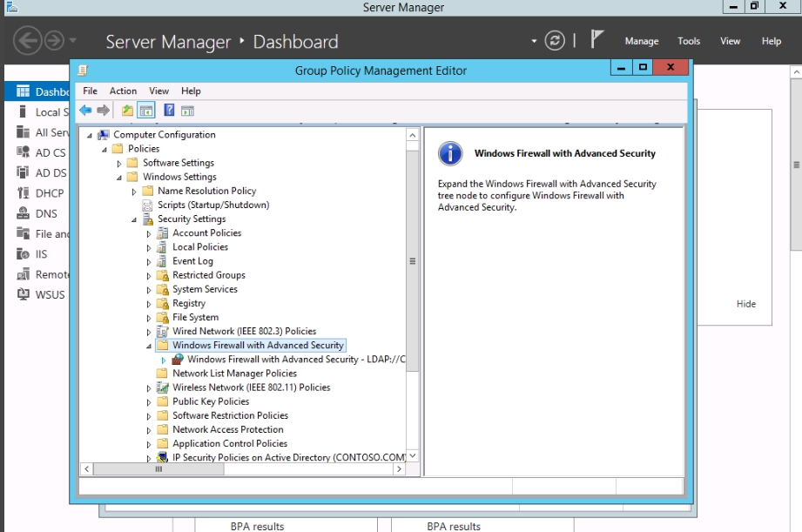Expand Software Settings folder
Image resolution: width=802 pixels, height=532 pixels.
[x=119, y=164]
